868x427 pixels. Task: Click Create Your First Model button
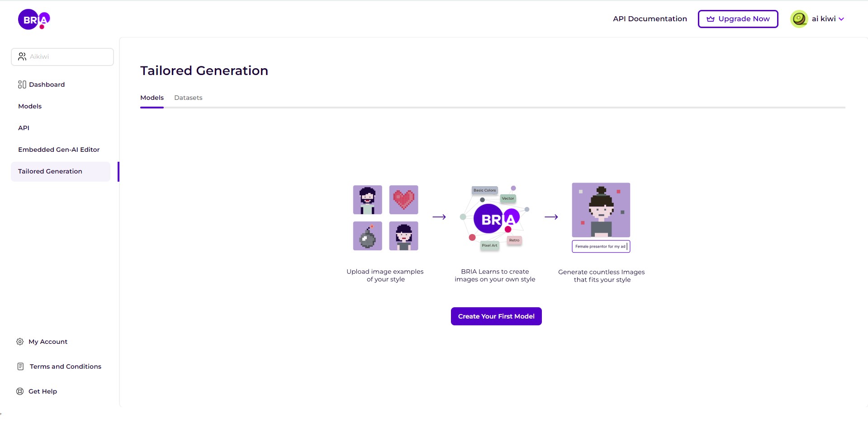coord(496,316)
